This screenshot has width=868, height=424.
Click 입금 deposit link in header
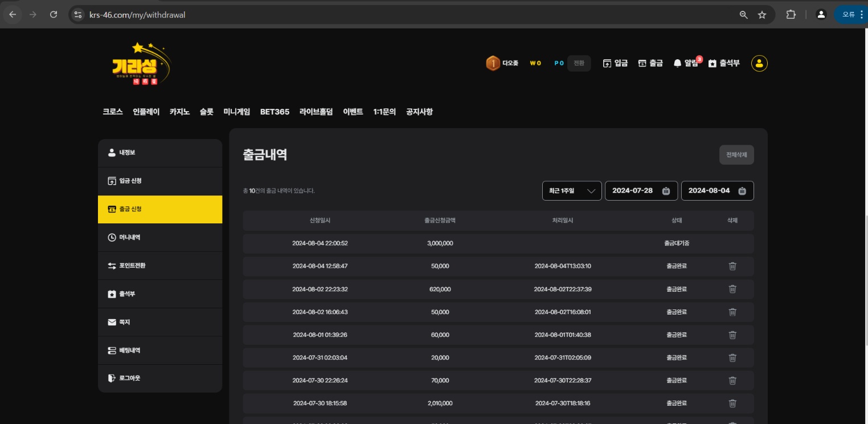(x=615, y=63)
